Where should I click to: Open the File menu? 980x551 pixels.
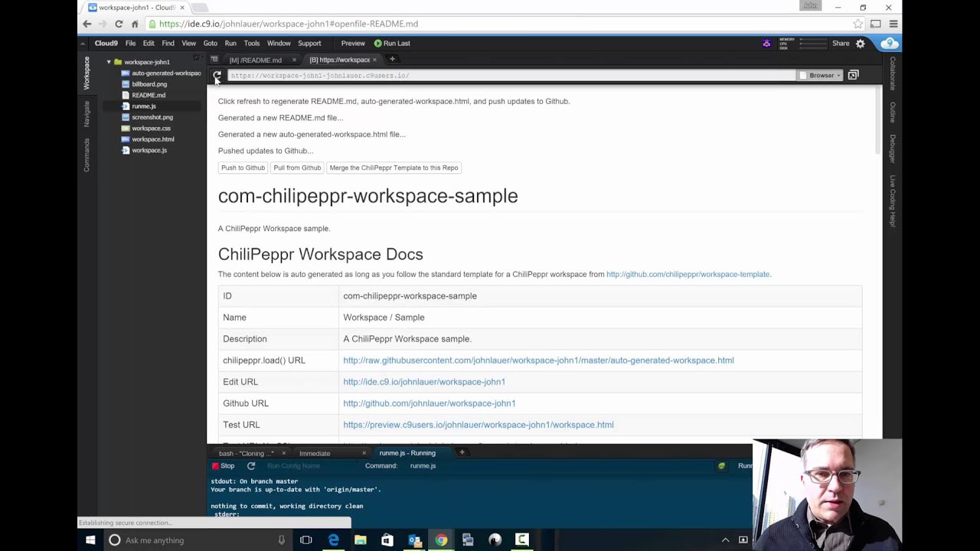coord(130,44)
